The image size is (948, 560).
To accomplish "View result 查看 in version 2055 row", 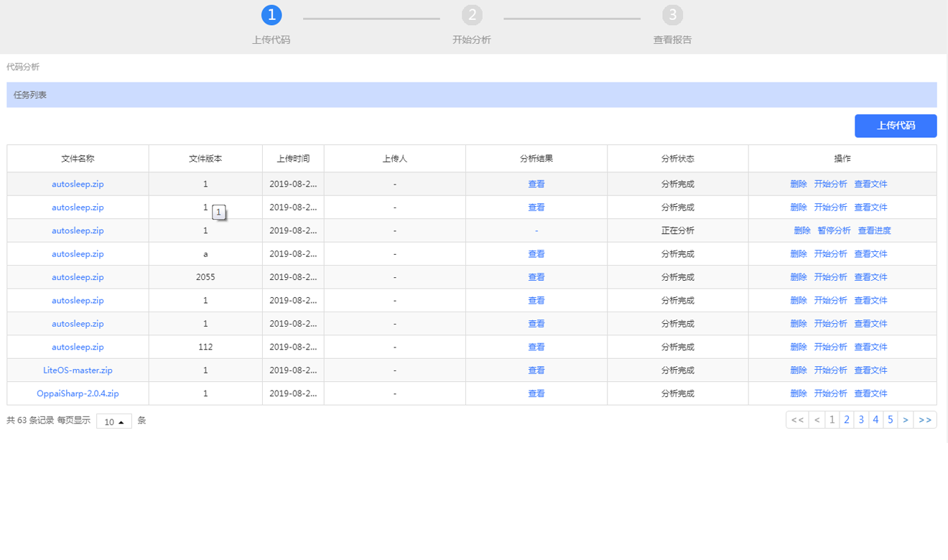I will point(536,277).
